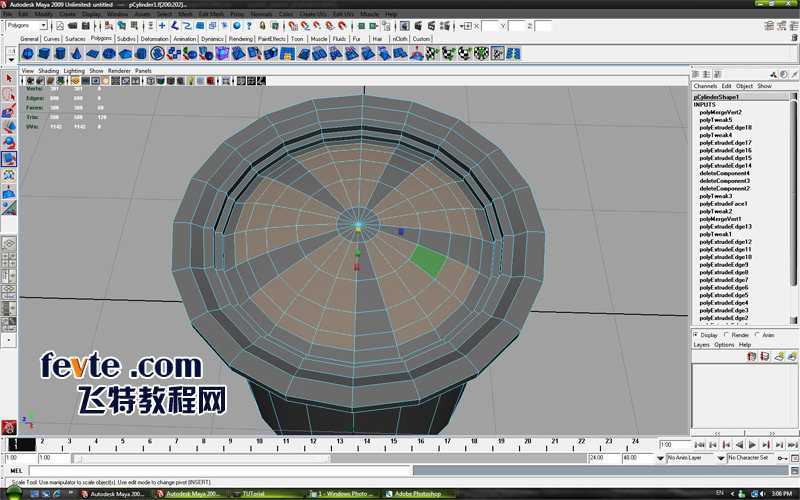Select the Anim radio button in Layer Editor
Image resolution: width=800 pixels, height=500 pixels.
757,335
